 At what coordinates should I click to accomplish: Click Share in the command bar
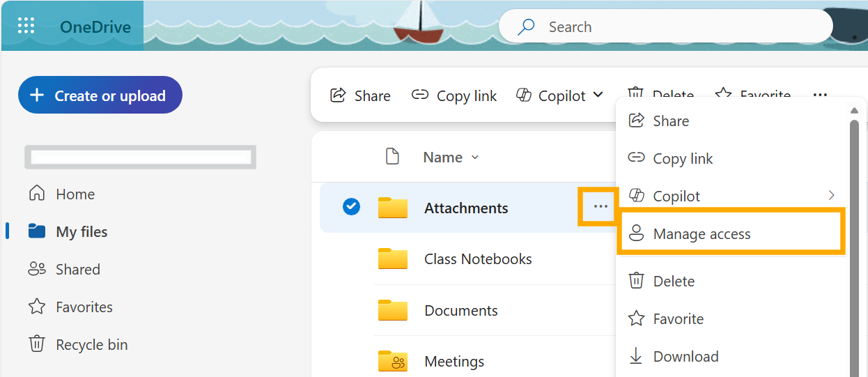tap(360, 95)
